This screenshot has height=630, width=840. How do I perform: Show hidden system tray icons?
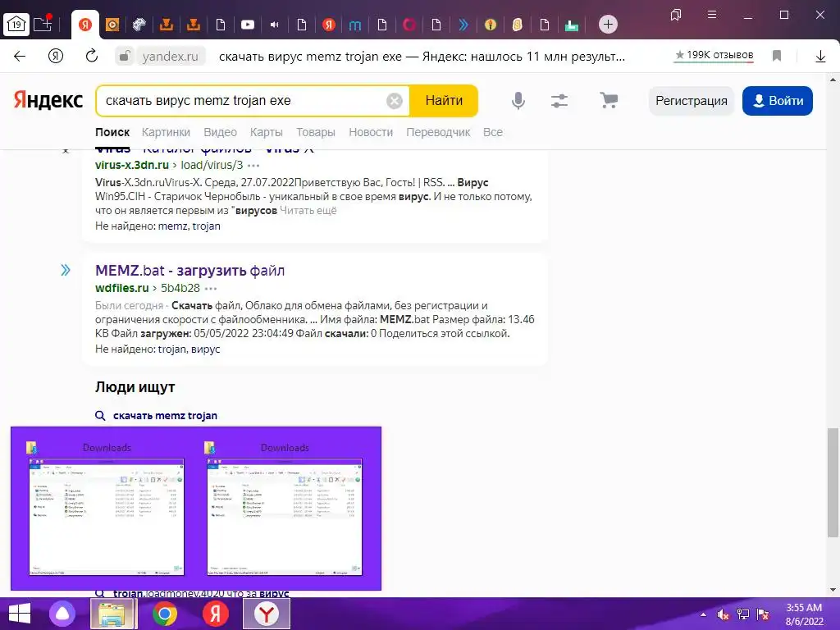tap(703, 614)
